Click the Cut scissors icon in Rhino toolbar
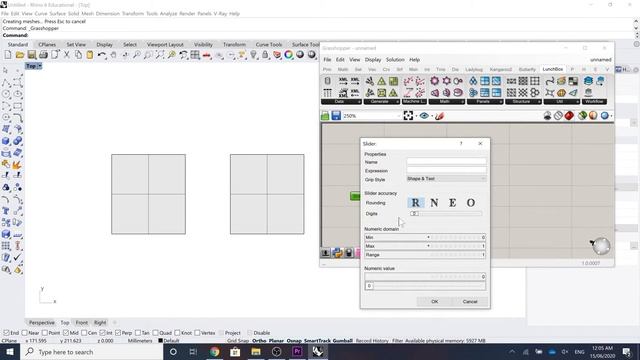Screen dimensions: 640x360 (67, 55)
